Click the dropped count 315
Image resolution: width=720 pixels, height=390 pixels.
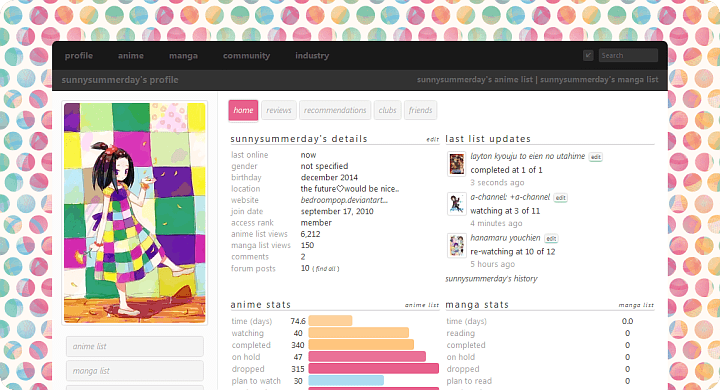click(298, 369)
